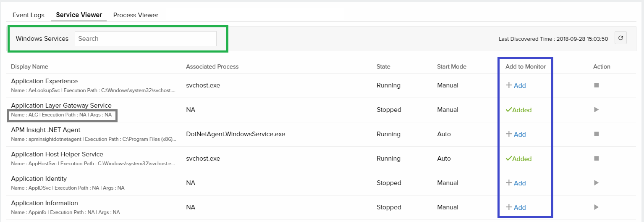
Task: Click the Windows Services search field
Action: tap(145, 39)
